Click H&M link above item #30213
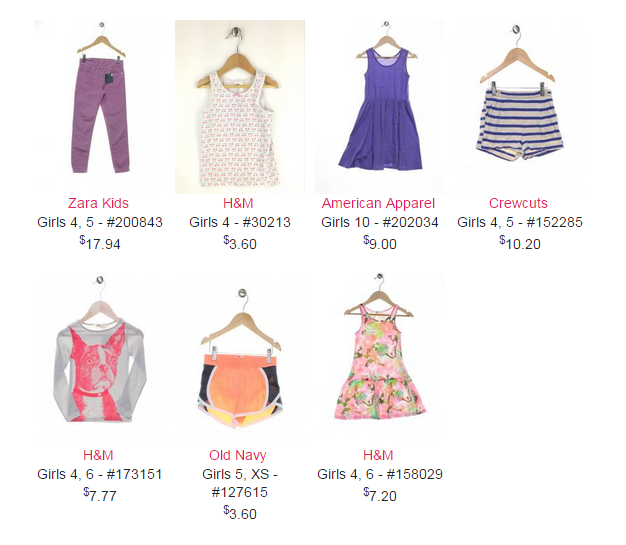The width and height of the screenshot is (626, 545). [238, 203]
